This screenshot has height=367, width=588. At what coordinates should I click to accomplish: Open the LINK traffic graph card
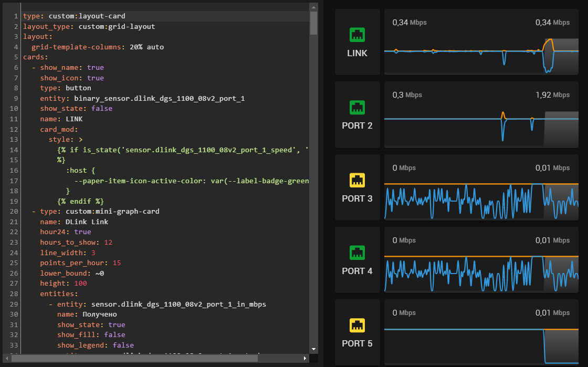click(481, 42)
